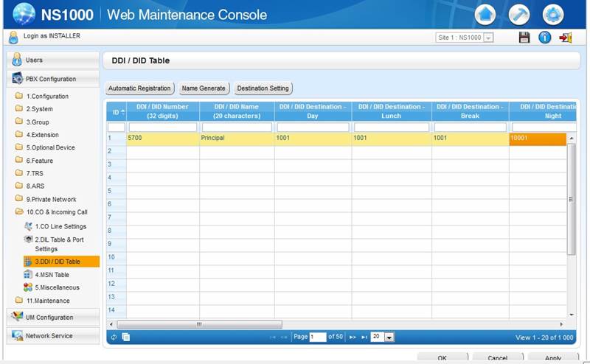Image resolution: width=590 pixels, height=364 pixels.
Task: Open the gear setup icon
Action: [x=553, y=14]
